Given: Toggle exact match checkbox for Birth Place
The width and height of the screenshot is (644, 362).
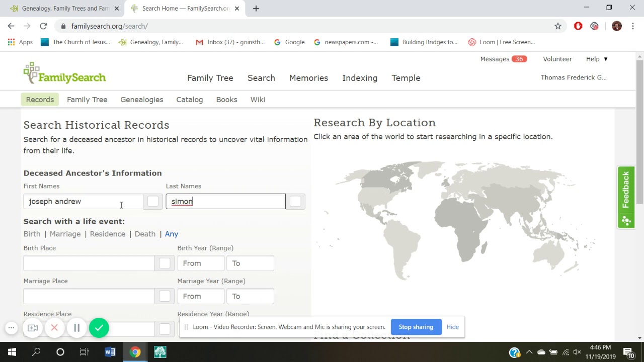Looking at the screenshot, I should pyautogui.click(x=165, y=263).
